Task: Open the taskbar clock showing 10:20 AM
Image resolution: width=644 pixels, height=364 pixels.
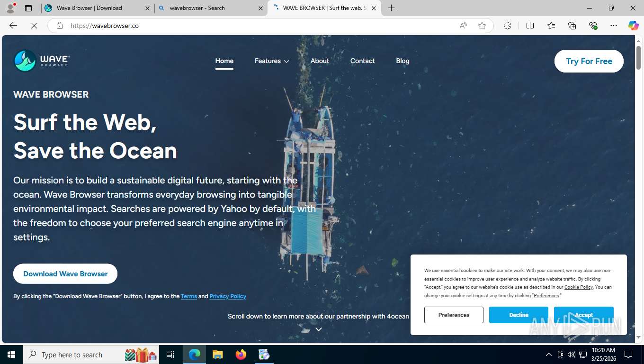Action: pyautogui.click(x=603, y=355)
